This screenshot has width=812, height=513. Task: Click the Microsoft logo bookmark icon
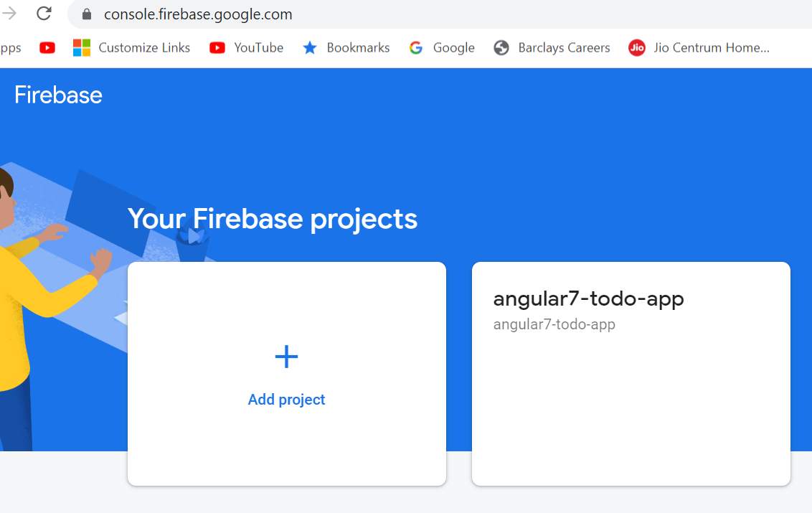pos(82,48)
